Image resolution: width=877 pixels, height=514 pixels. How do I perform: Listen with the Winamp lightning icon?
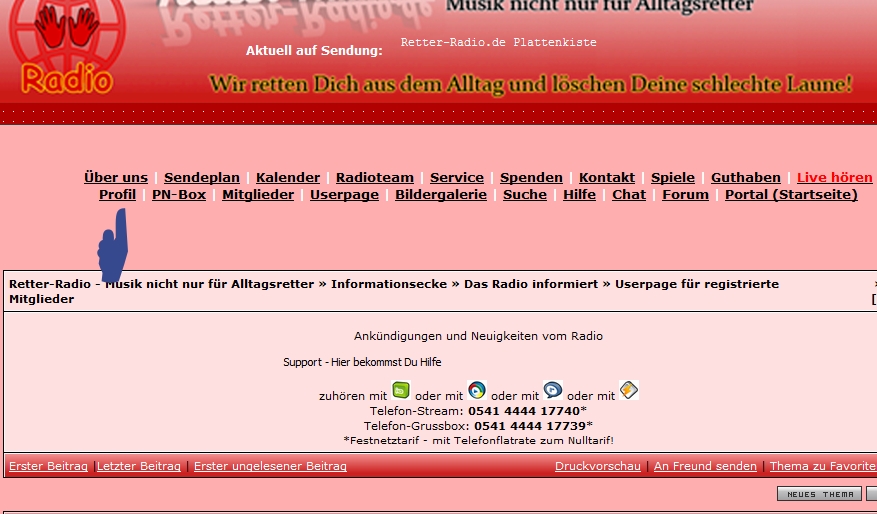tap(628, 390)
